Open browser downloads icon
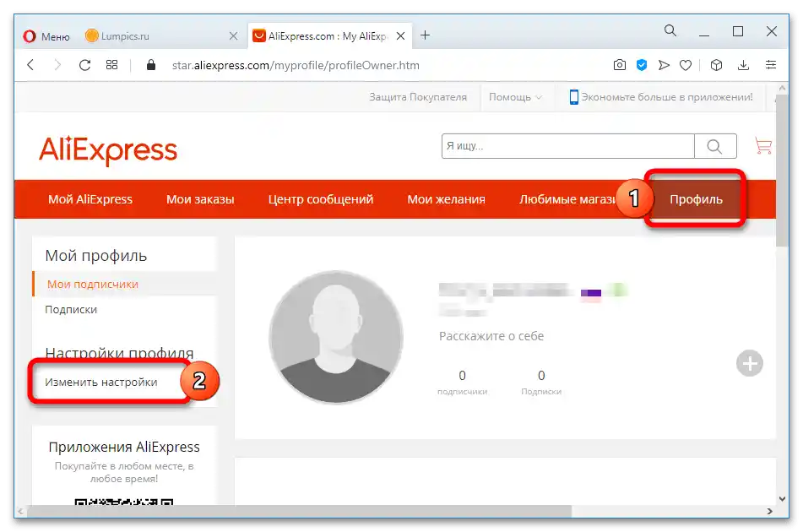 743,65
